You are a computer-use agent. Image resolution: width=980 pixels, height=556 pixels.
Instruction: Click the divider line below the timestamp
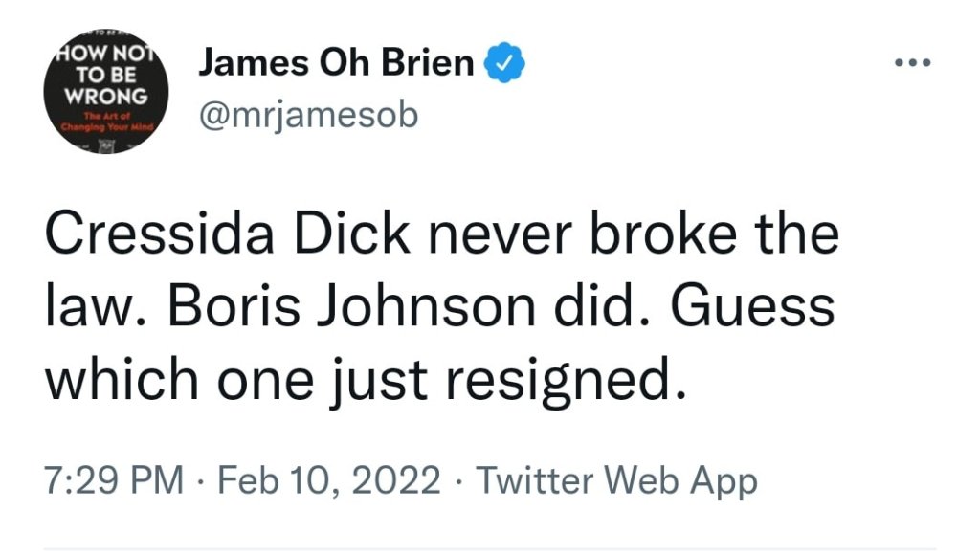click(x=490, y=549)
